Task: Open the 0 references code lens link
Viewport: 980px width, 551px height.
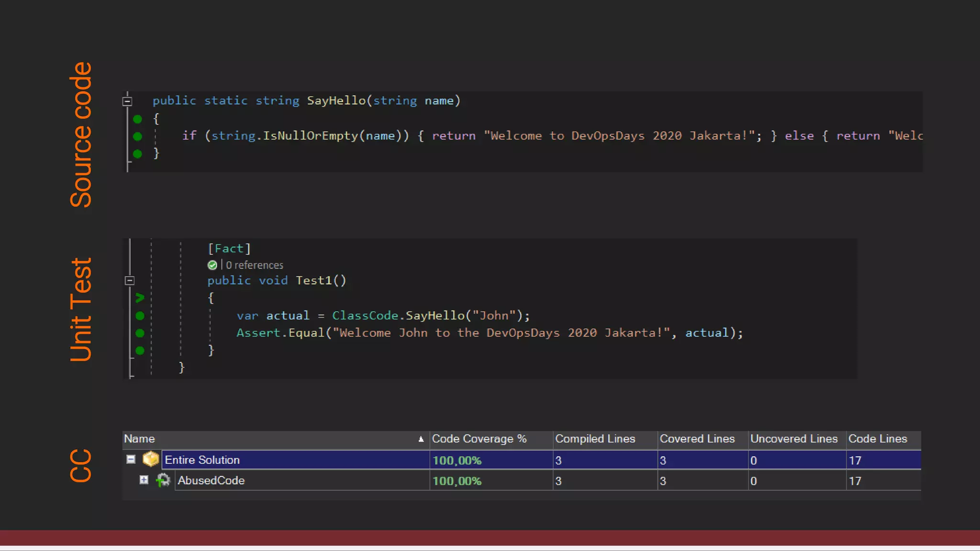Action: click(255, 265)
